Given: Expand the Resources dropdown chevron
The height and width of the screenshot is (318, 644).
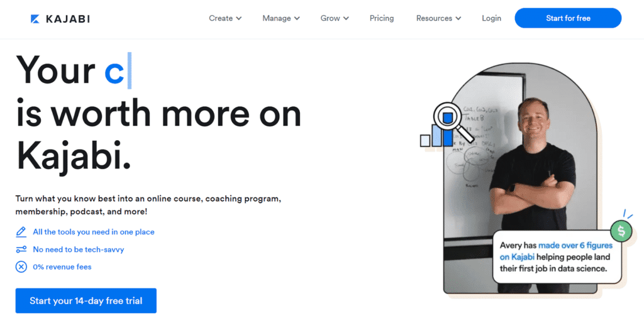Looking at the screenshot, I should tap(458, 18).
